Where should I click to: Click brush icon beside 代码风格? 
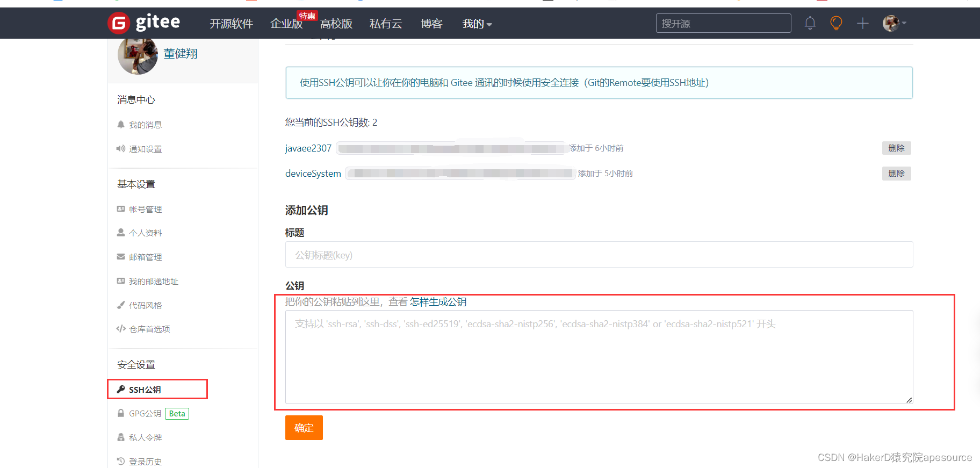click(x=121, y=305)
